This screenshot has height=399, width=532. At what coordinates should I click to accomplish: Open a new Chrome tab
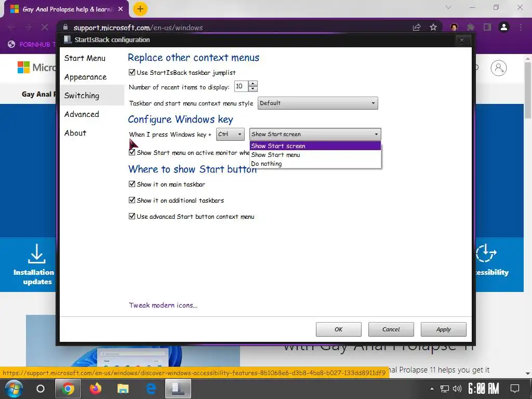(140, 9)
